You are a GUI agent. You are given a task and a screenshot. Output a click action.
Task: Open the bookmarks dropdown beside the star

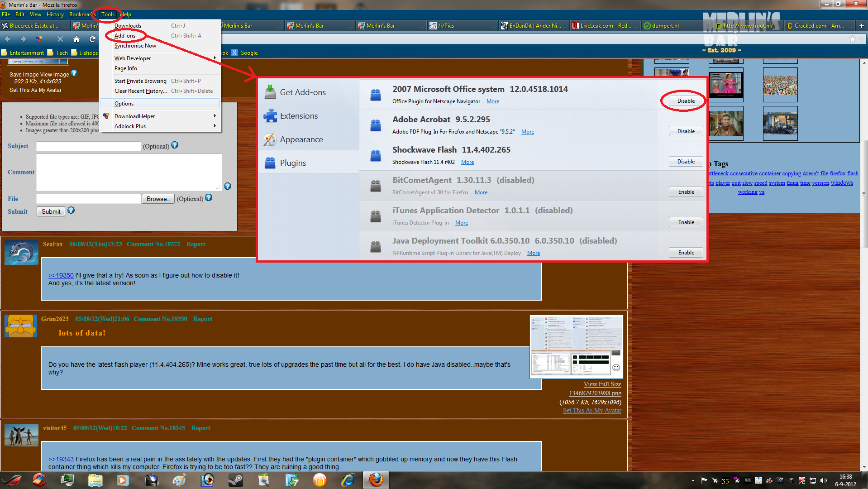[x=862, y=39]
